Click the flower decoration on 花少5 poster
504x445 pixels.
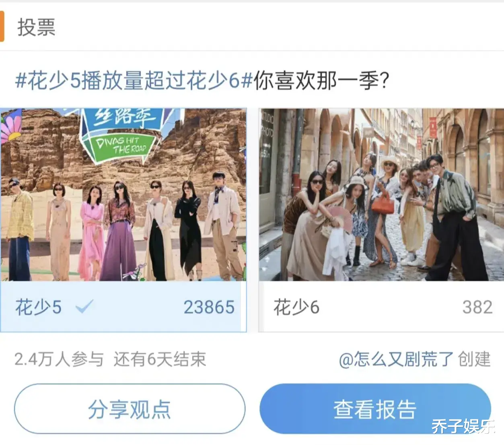click(11, 126)
